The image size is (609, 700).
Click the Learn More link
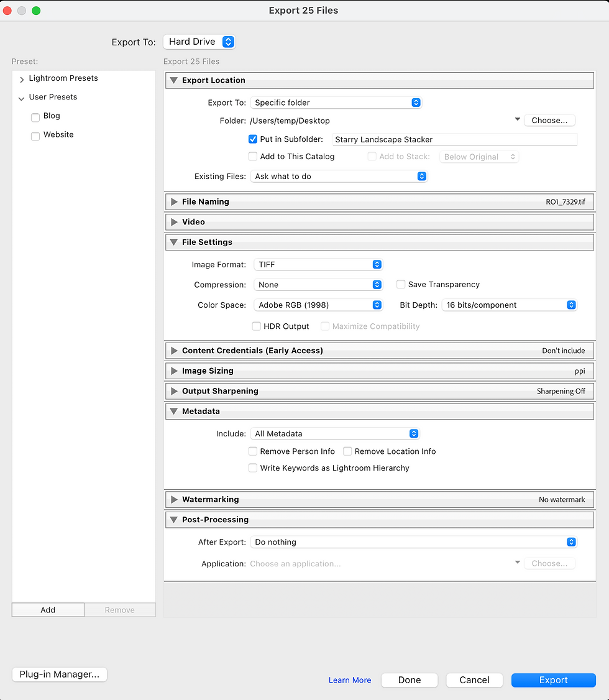pos(350,680)
